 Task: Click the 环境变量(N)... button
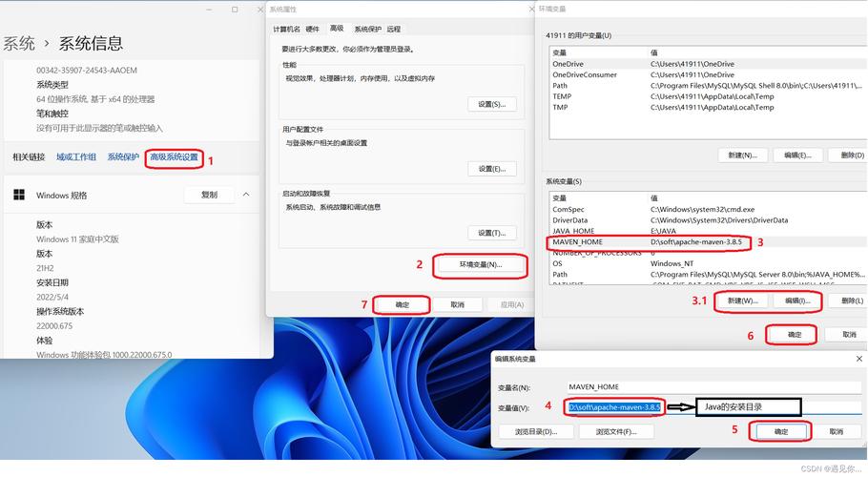click(x=481, y=265)
